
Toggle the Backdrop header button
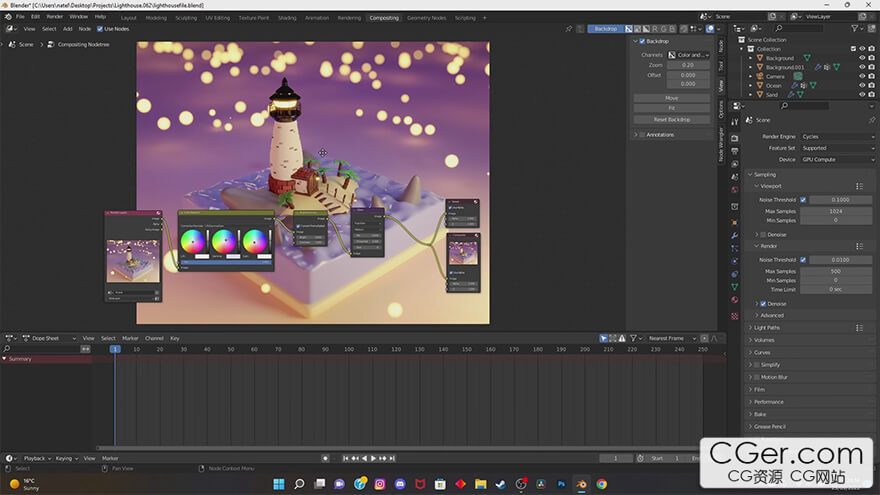tap(606, 29)
